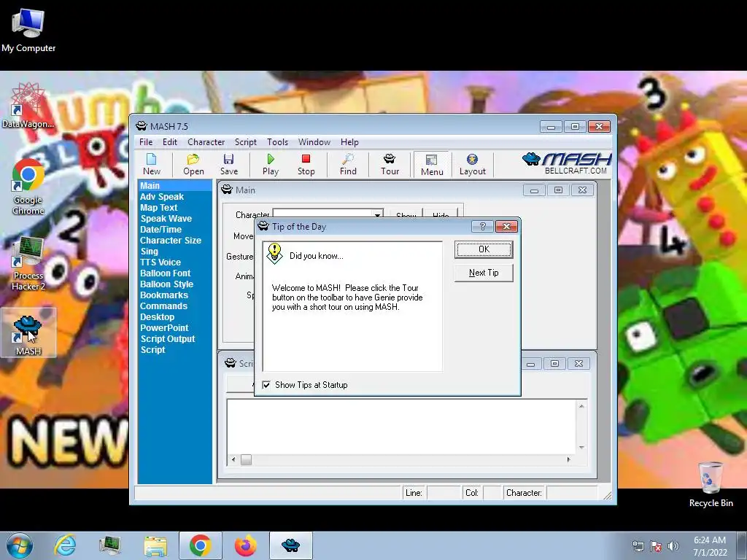Screen dimensions: 747x560
Task: Click the New toolbar button in MASH
Action: 152,165
